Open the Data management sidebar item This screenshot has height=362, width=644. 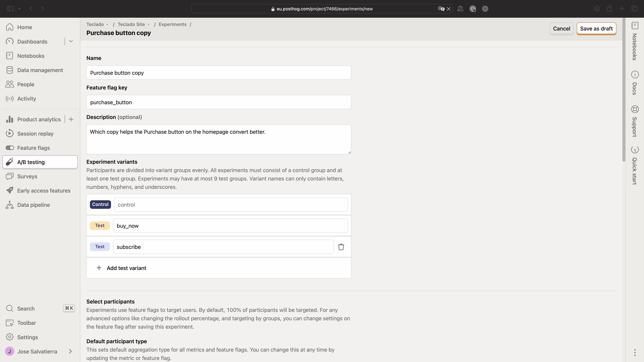[x=40, y=70]
